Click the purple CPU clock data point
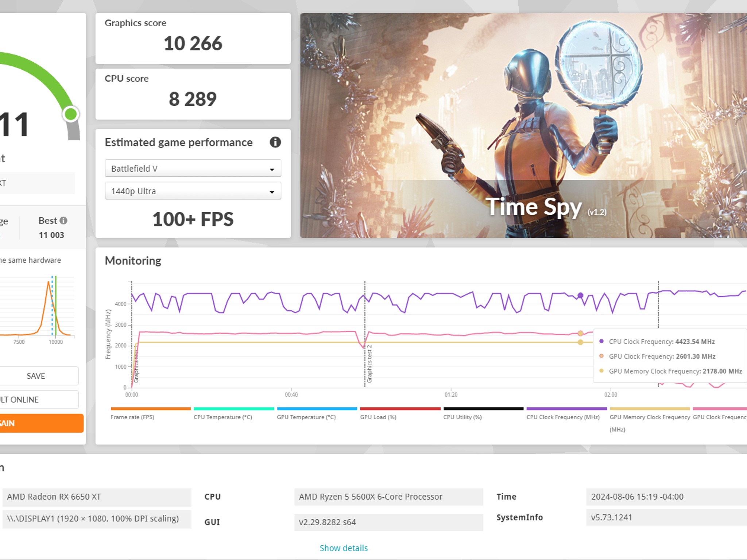Viewport: 747px width, 560px height. (580, 295)
